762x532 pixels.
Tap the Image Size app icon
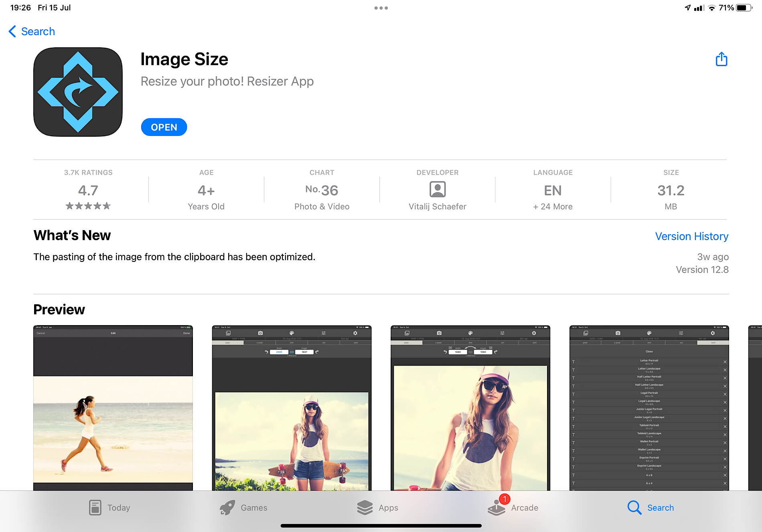(x=78, y=92)
